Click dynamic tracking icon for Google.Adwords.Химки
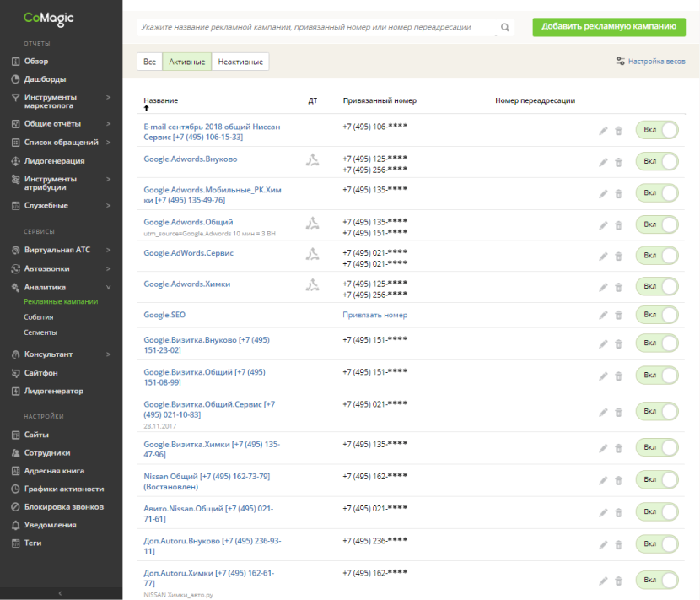This screenshot has width=700, height=600. [313, 284]
